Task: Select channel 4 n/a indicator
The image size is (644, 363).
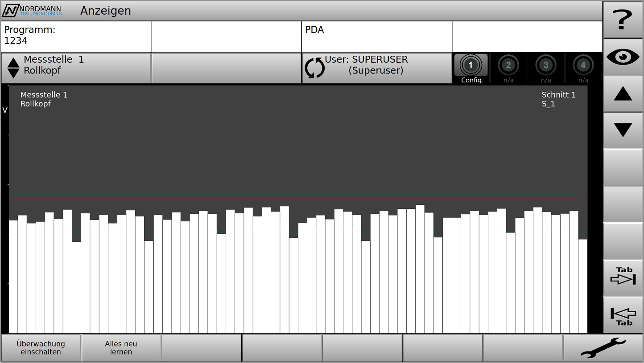Action: point(583,68)
